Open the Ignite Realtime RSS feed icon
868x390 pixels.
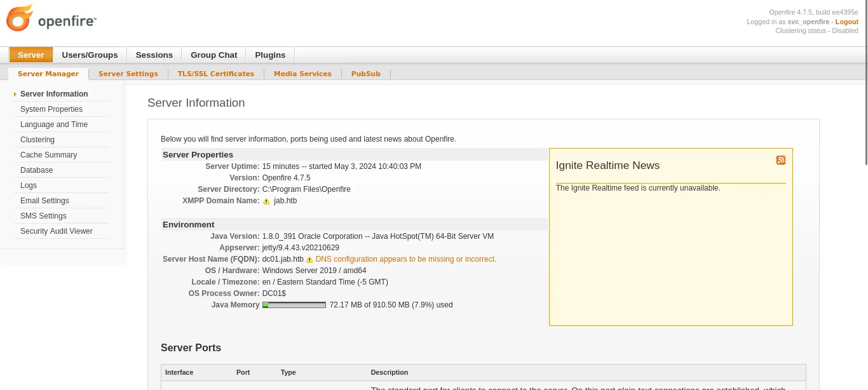coord(781,160)
